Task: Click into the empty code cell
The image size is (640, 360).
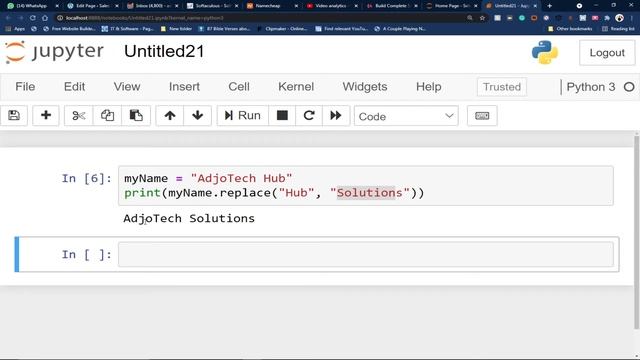Action: (x=366, y=254)
